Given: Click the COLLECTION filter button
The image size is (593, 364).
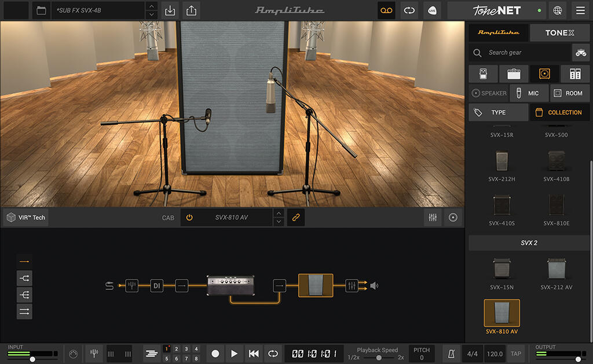Looking at the screenshot, I should (559, 112).
